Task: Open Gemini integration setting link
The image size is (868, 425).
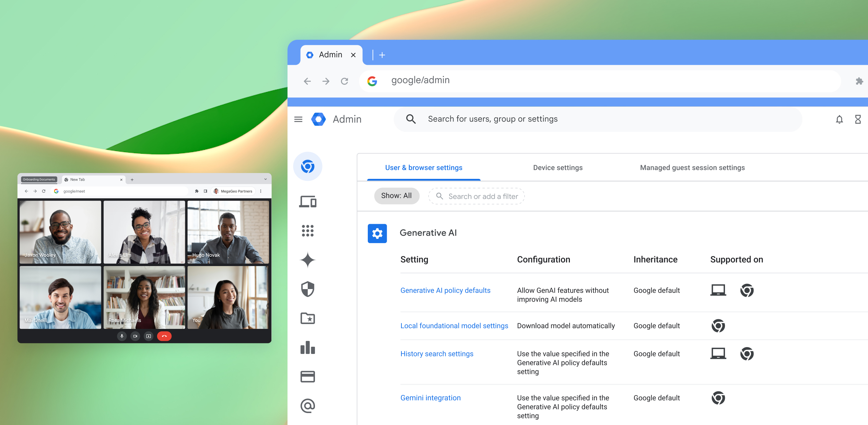Action: pyautogui.click(x=430, y=398)
